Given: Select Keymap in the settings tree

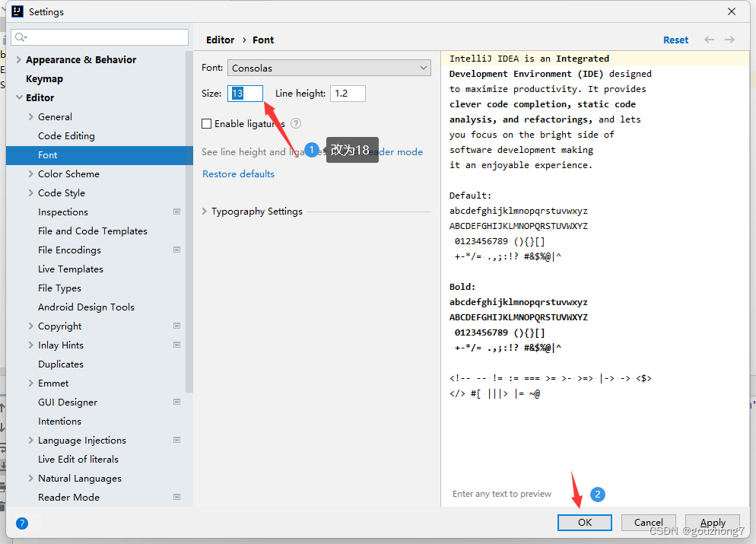Looking at the screenshot, I should click(44, 78).
